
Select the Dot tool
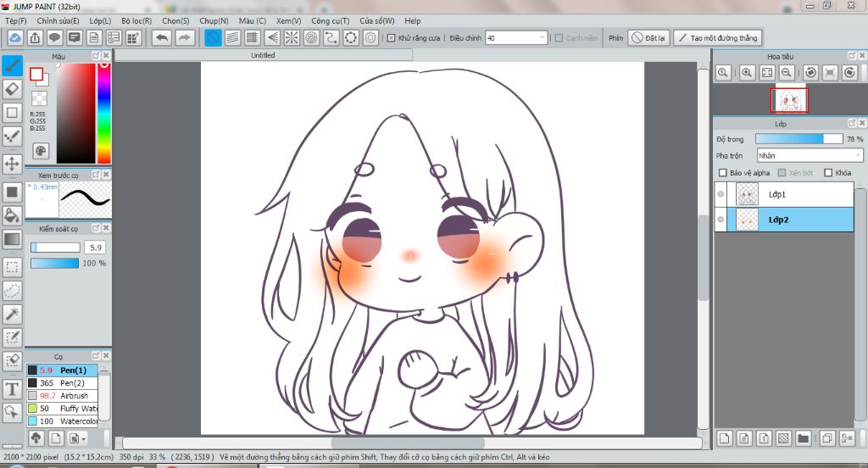12,136
